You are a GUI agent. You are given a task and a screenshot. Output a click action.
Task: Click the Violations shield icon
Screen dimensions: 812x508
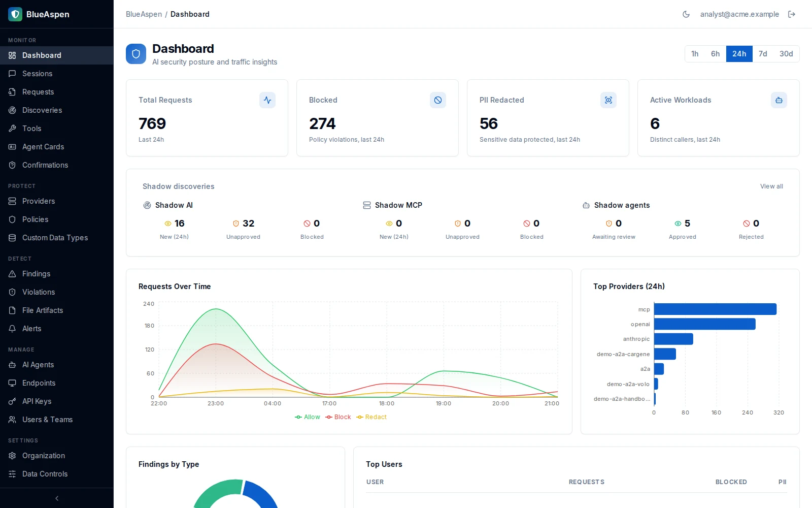pyautogui.click(x=12, y=292)
